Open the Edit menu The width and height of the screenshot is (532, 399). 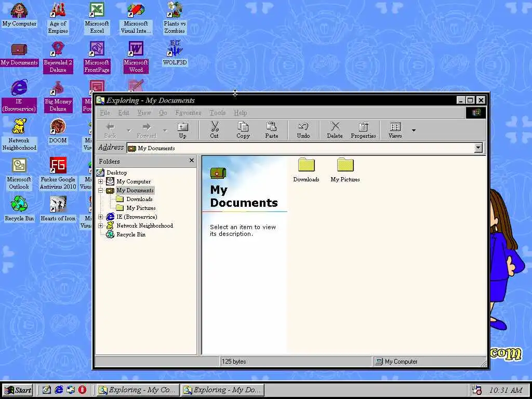[124, 113]
